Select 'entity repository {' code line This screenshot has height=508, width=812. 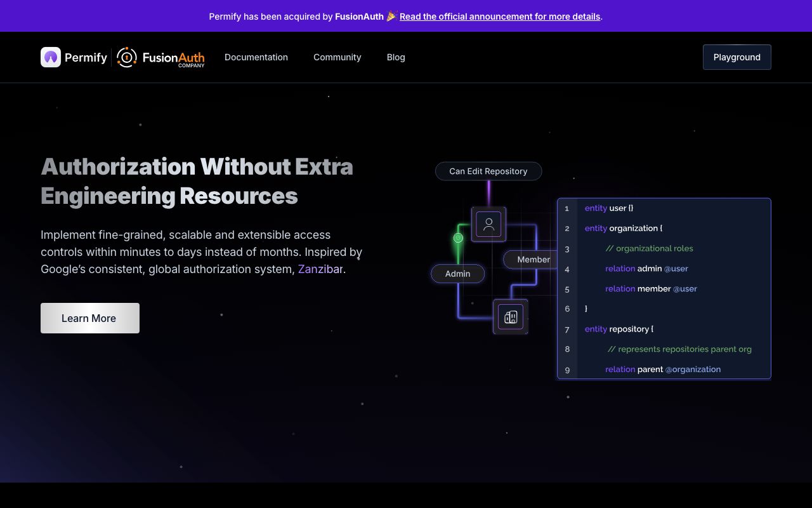tap(619, 329)
